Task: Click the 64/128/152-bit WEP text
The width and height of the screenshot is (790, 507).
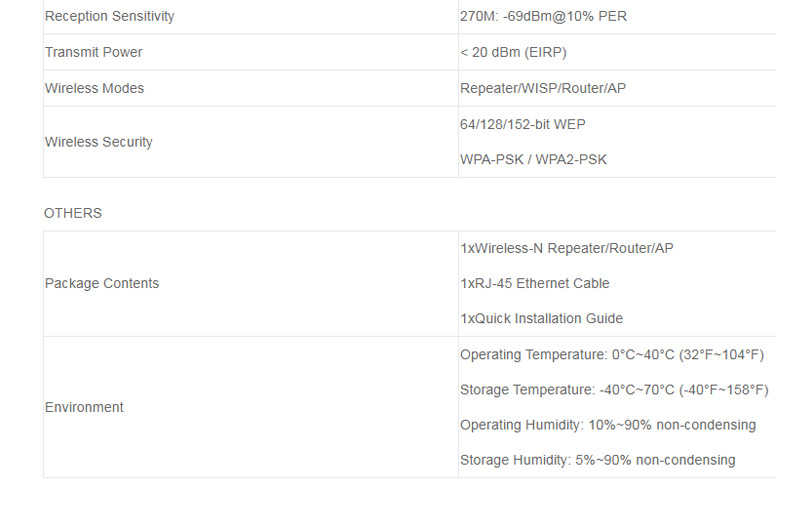Action: [522, 124]
